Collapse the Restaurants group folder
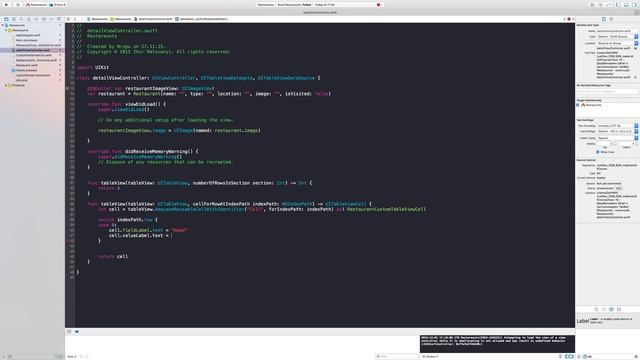The image size is (640, 360). point(6,30)
